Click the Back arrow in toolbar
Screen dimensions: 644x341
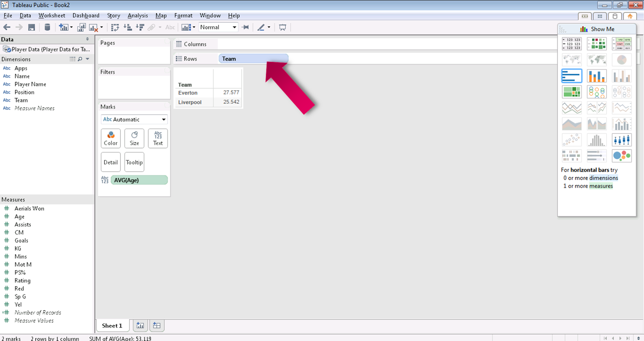coord(7,27)
